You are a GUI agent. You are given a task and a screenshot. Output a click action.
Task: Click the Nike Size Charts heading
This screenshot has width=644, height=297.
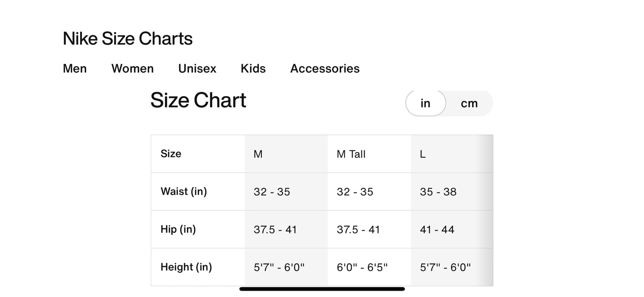pos(127,39)
